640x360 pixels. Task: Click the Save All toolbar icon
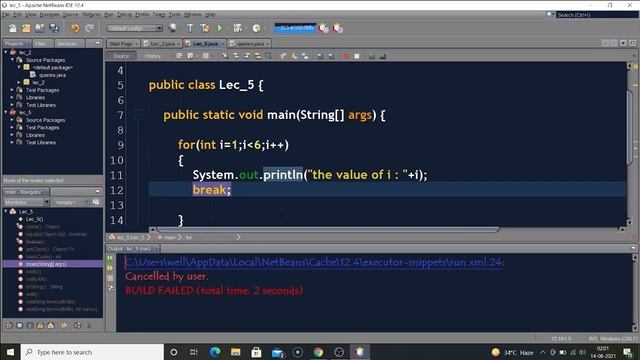(x=54, y=28)
